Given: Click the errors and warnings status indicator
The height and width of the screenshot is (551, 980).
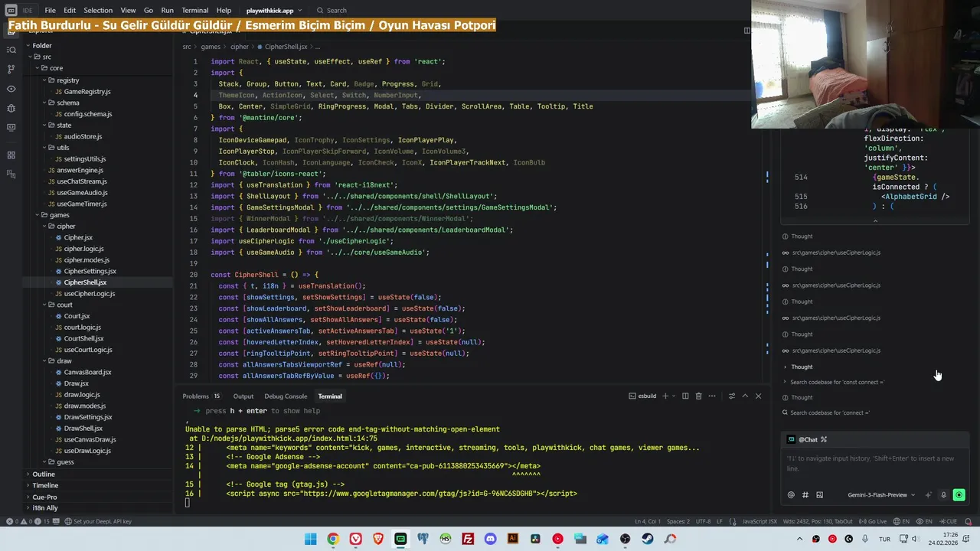Looking at the screenshot, I should click(x=29, y=521).
